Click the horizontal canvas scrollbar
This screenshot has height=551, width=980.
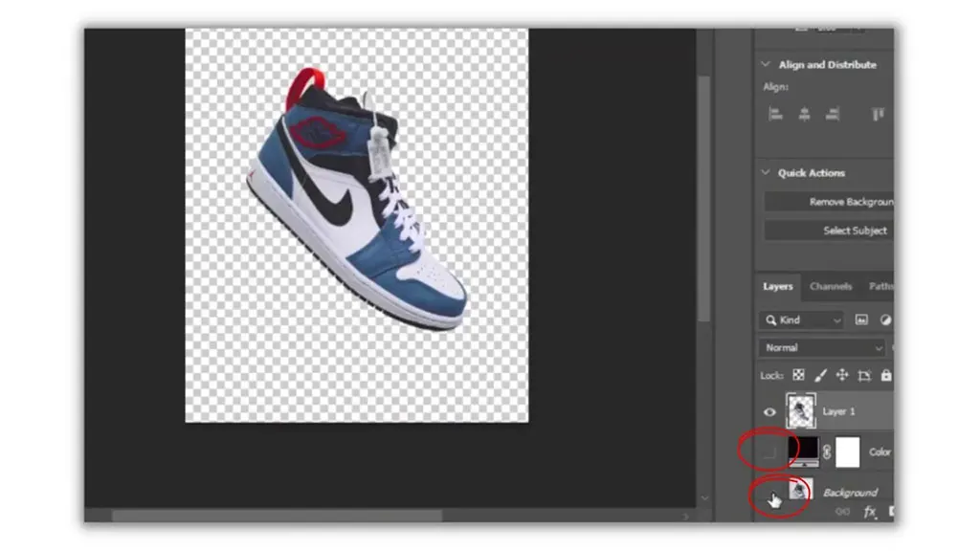[277, 516]
